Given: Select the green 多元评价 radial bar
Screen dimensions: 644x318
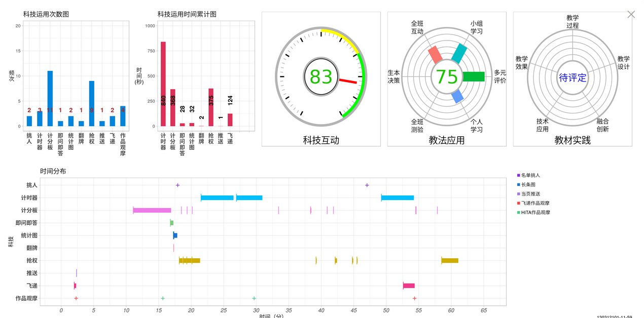Looking at the screenshot, I should tap(474, 77).
